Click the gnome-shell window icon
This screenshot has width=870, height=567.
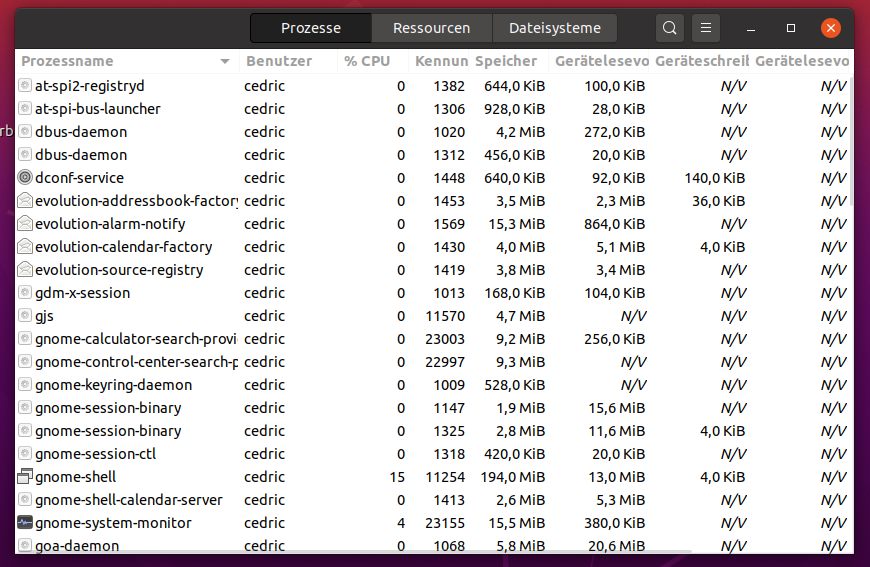point(25,477)
